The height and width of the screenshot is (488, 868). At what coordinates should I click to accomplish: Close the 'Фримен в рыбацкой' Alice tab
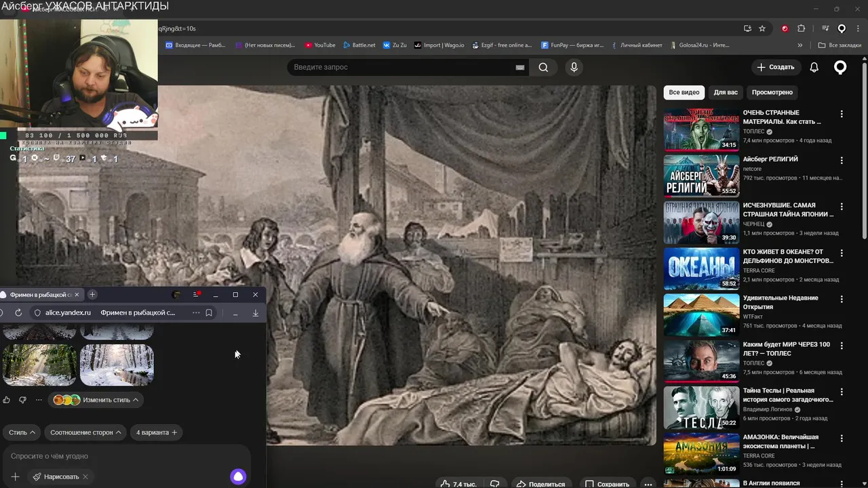77,294
